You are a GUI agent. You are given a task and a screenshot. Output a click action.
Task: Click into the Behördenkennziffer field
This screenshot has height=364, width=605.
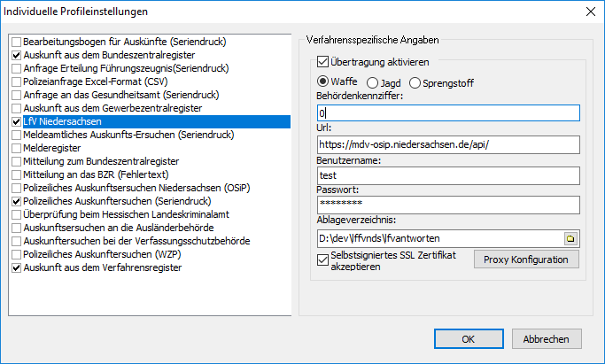tap(447, 113)
